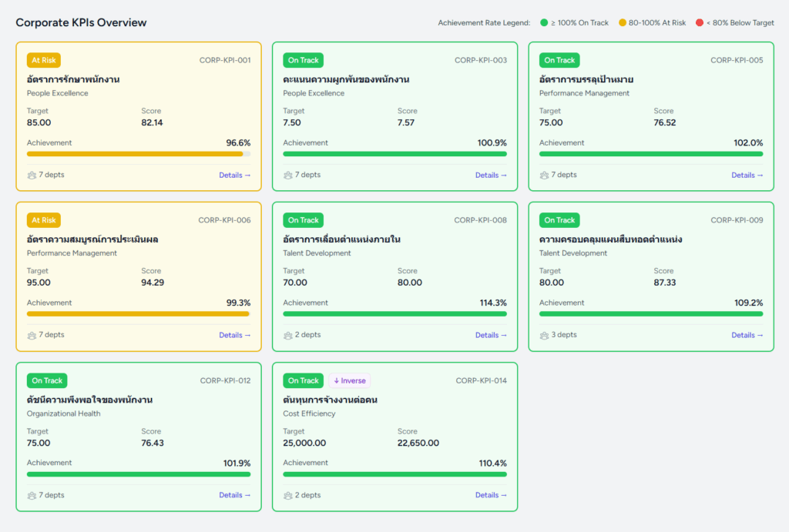Viewport: 789px width, 532px height.
Task: Click departments icon on CORP-KPI-003 card
Action: point(288,176)
